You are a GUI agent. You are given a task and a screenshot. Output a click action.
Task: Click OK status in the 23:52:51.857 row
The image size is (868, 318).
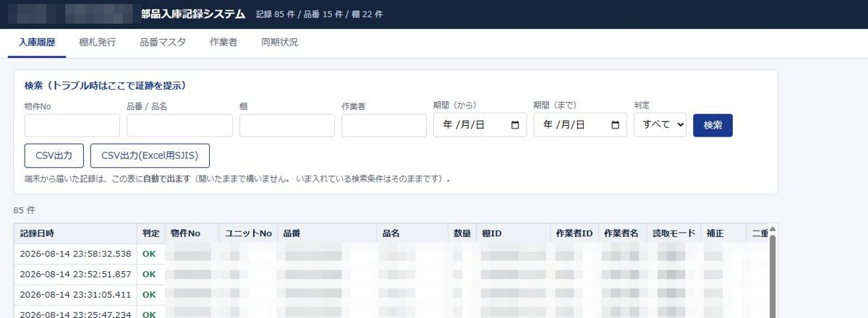[149, 275]
